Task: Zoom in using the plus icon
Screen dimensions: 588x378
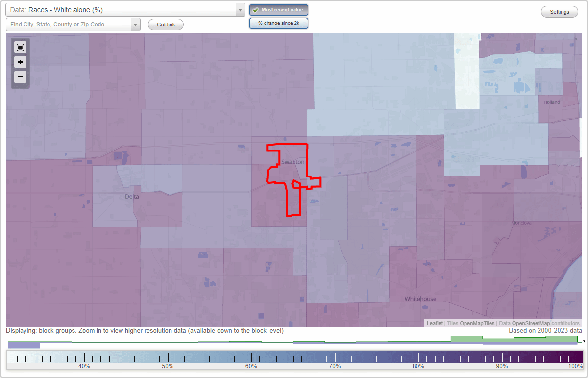Action: click(x=20, y=62)
